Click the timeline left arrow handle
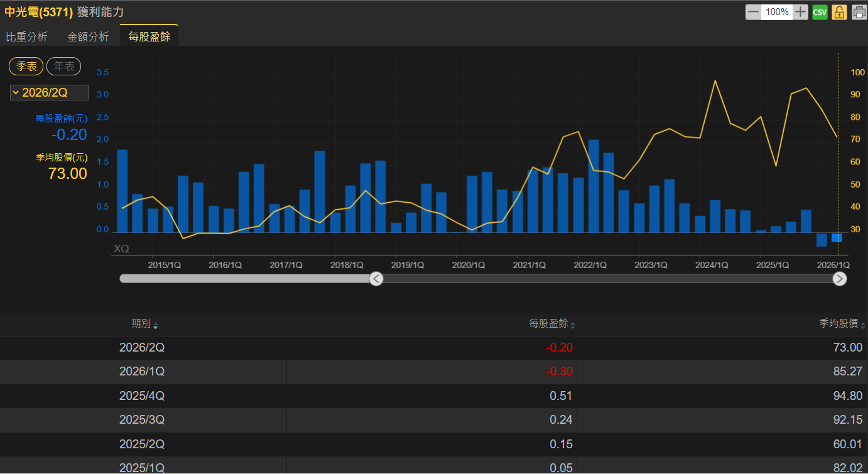 376,279
